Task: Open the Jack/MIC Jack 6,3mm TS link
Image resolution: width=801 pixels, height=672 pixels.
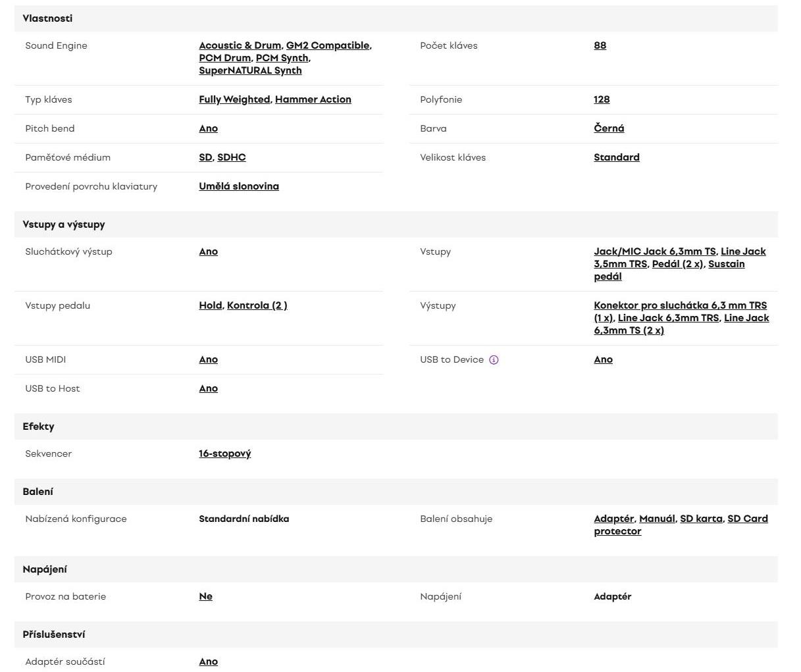Action: point(654,251)
